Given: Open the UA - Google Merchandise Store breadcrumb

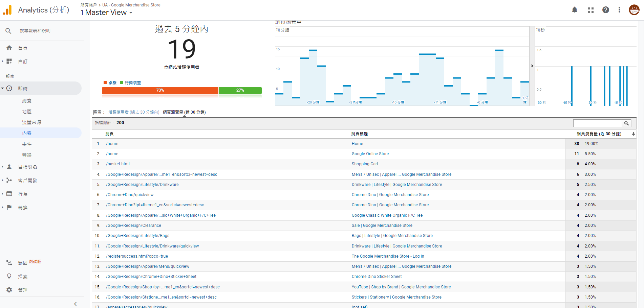Looking at the screenshot, I should click(x=131, y=5).
